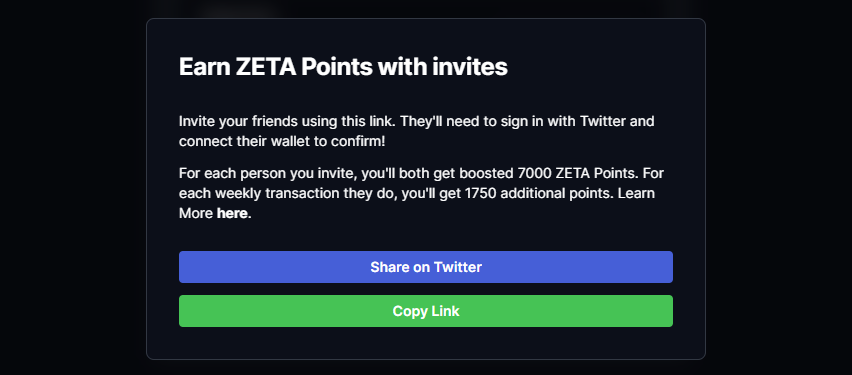The image size is (852, 375).
Task: Click the dark backdrop right of the dialog
Action: [779, 188]
